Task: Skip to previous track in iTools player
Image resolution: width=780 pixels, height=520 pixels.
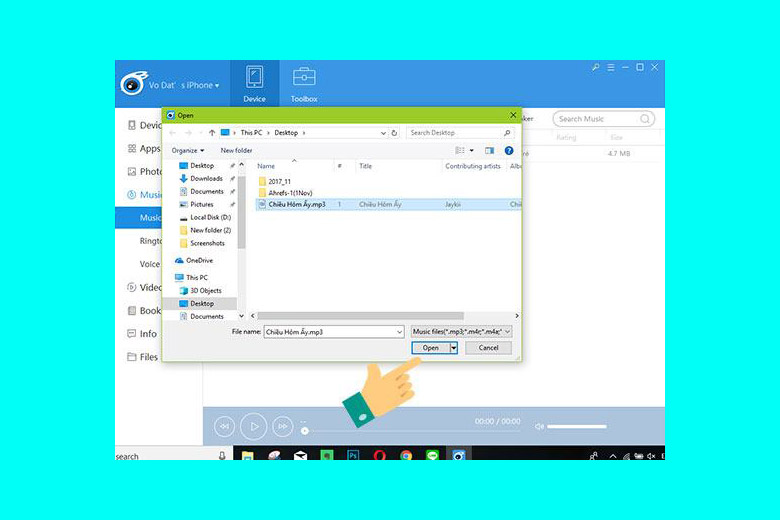Action: [224, 426]
